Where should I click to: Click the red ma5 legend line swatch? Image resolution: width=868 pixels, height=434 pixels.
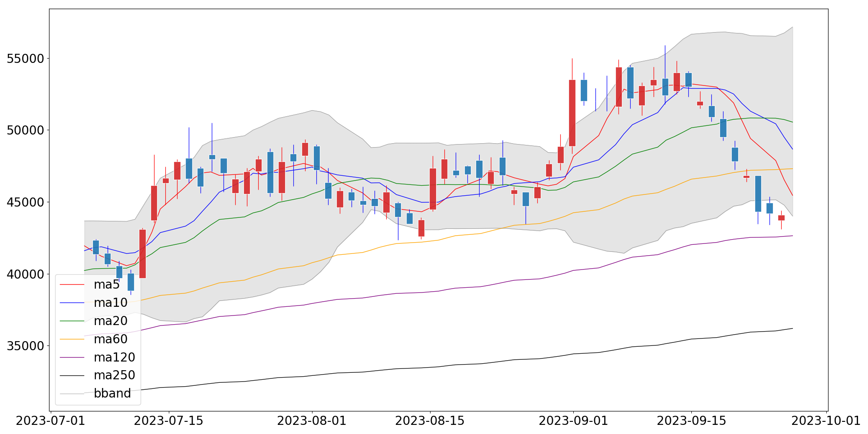click(x=72, y=285)
